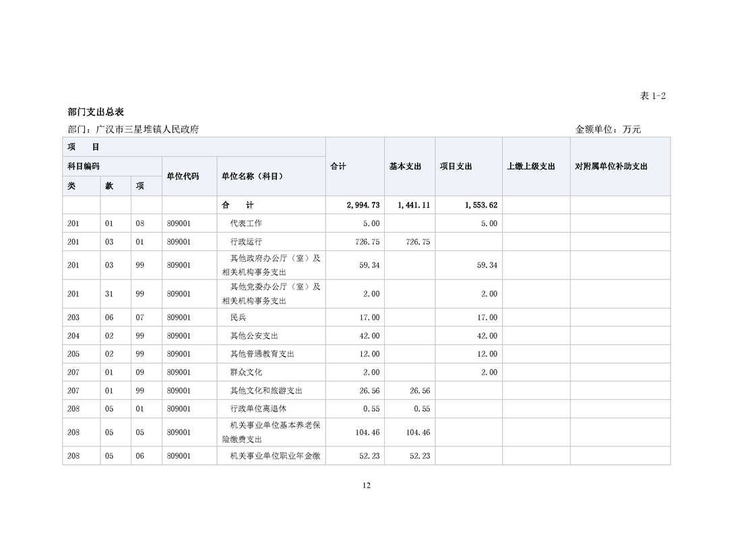Click unit code 809001 in 代表工作 row

pos(179,224)
